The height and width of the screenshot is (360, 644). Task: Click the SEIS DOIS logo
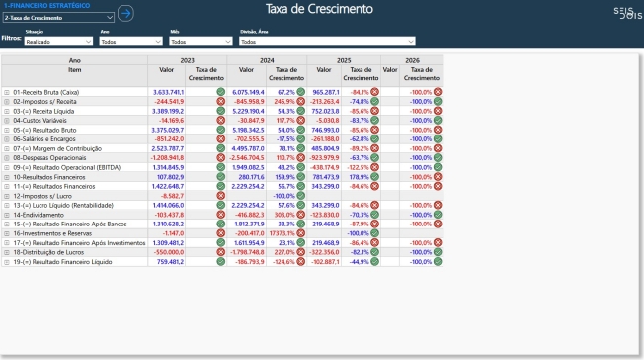pos(627,13)
